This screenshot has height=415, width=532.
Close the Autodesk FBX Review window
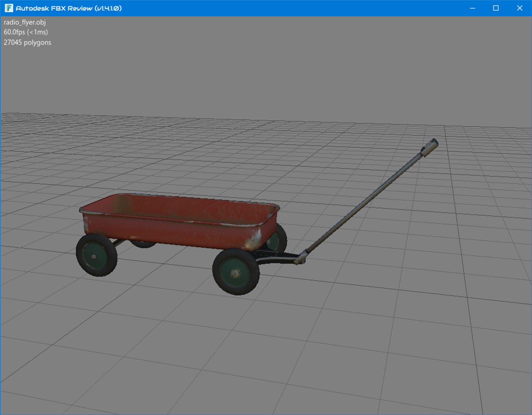click(x=520, y=8)
